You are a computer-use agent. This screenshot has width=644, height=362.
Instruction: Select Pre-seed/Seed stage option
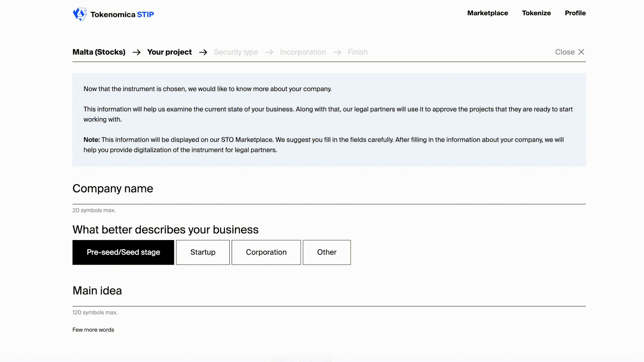pos(123,252)
